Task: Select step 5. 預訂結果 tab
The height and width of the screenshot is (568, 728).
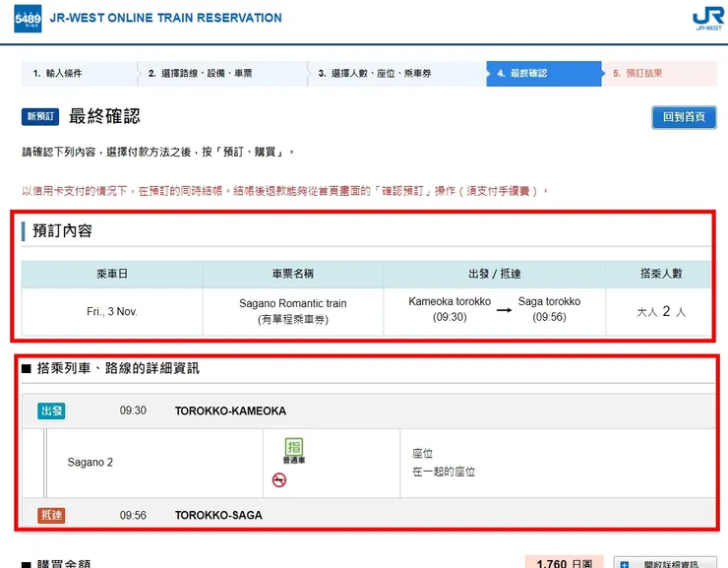Action: click(660, 74)
